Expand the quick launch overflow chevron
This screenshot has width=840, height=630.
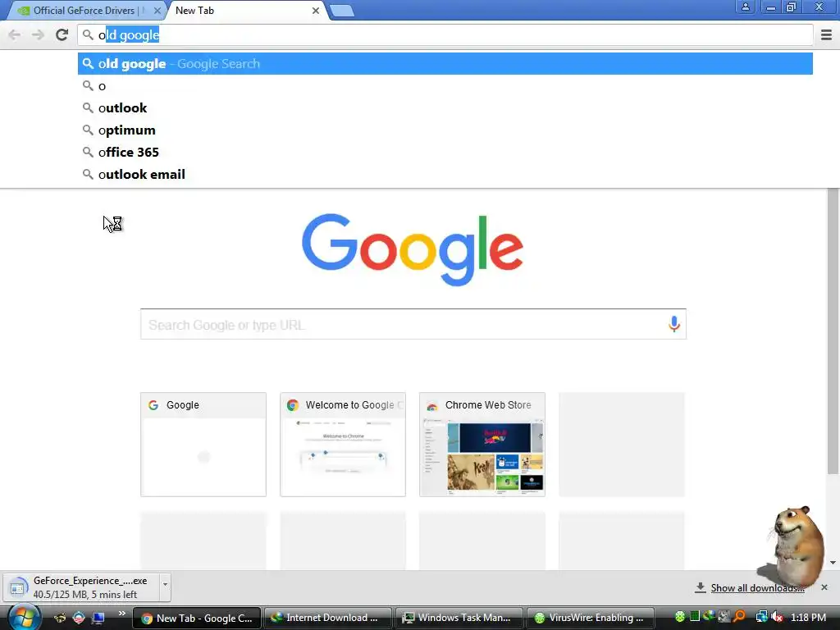click(122, 614)
